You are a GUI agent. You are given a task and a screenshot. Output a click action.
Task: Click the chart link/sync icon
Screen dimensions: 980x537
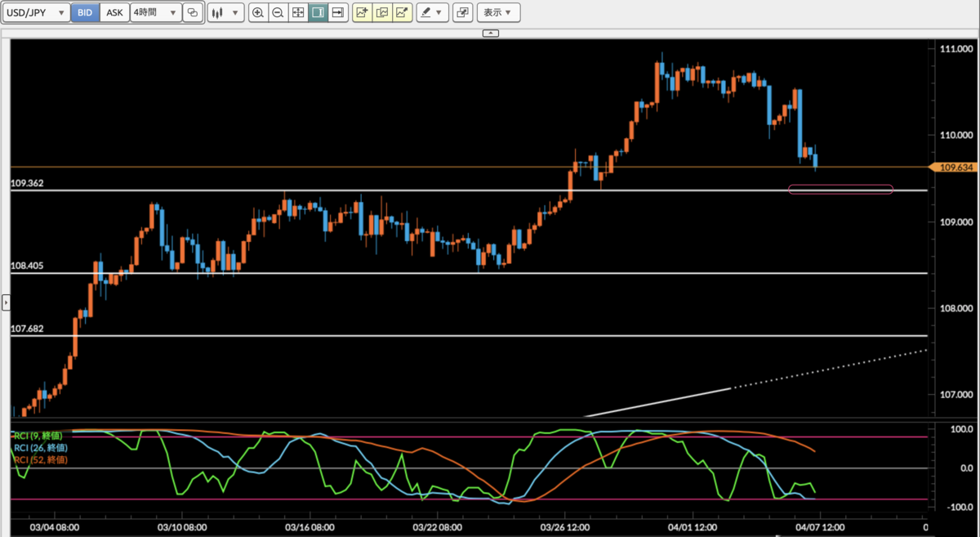pos(193,12)
